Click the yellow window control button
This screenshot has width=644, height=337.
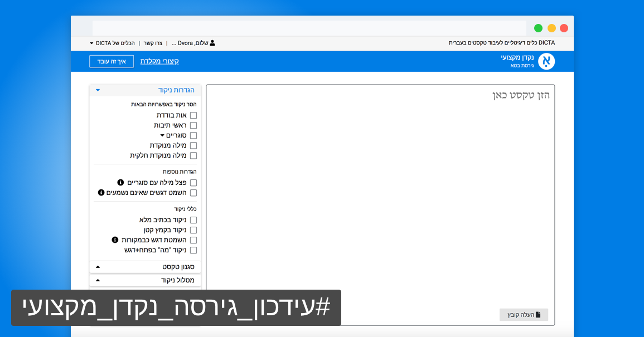[x=551, y=28]
